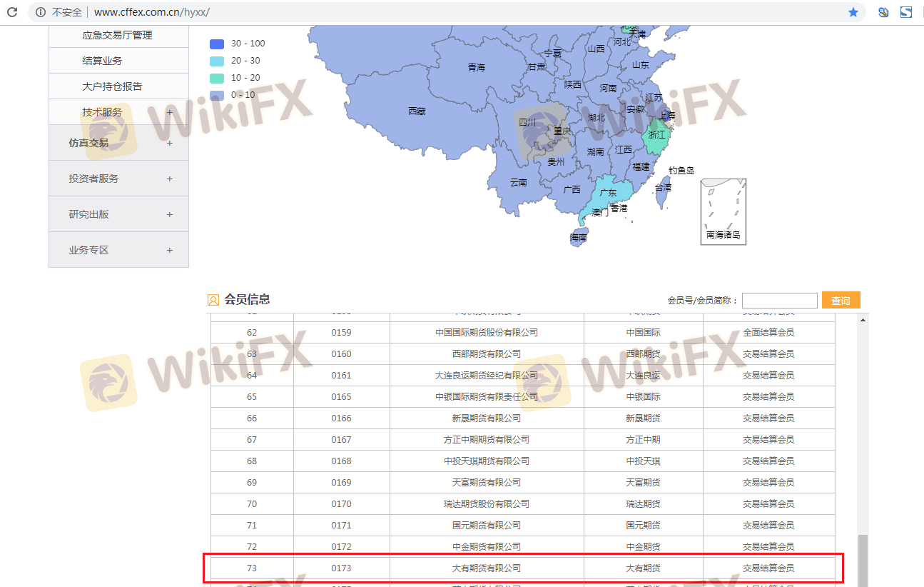Expand the 技术服务 plus icon
The image size is (924, 587).
(169, 112)
